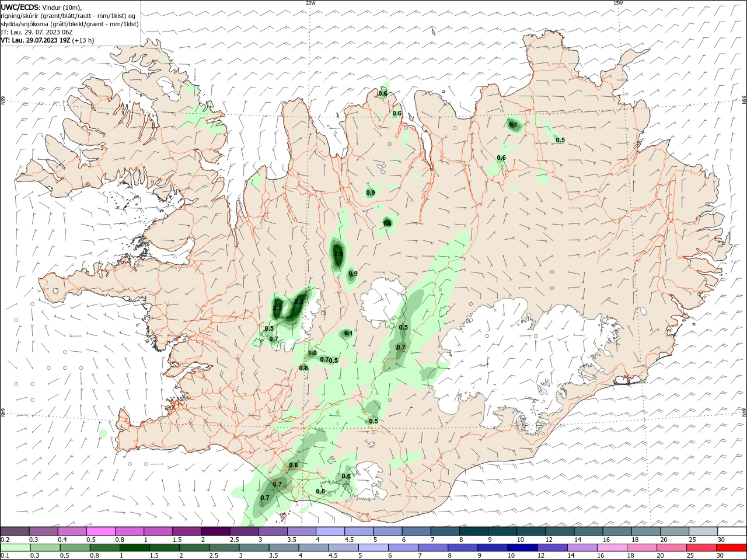Pick the darkest purple swatch labeled 2, top row
The height and width of the screenshot is (560, 747).
216,531
